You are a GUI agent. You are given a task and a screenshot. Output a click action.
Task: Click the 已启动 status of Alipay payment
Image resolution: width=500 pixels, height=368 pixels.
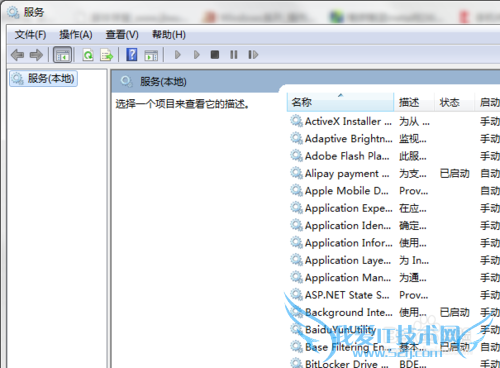coord(454,173)
